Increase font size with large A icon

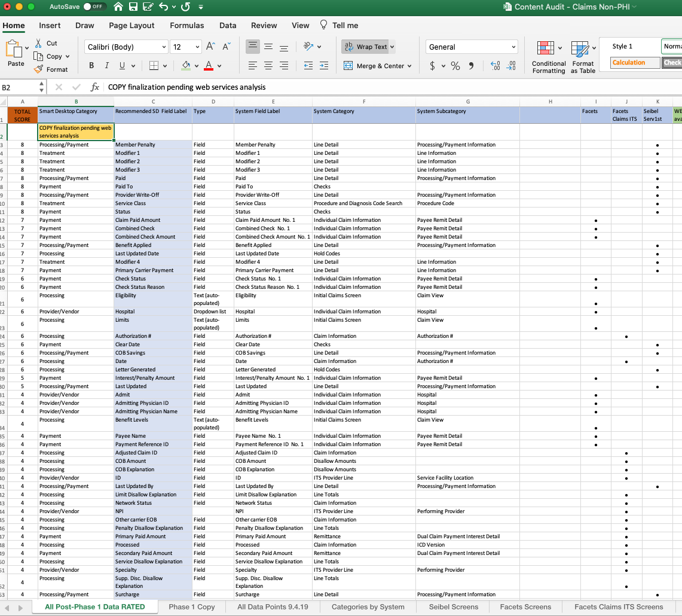pos(210,46)
